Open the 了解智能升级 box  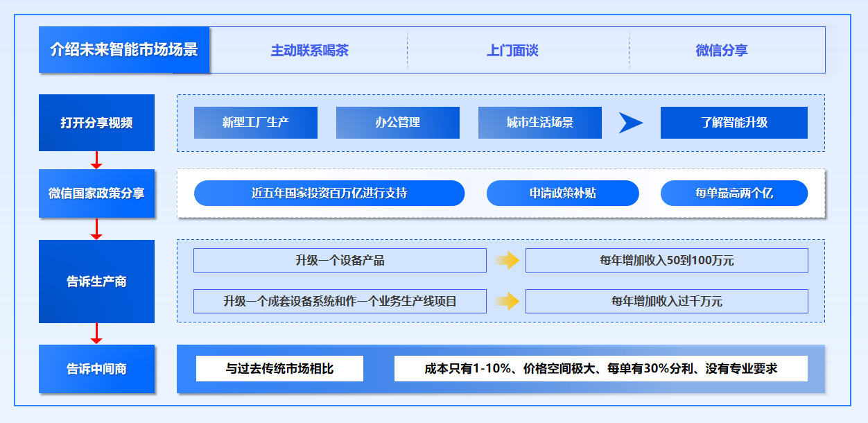[734, 123]
